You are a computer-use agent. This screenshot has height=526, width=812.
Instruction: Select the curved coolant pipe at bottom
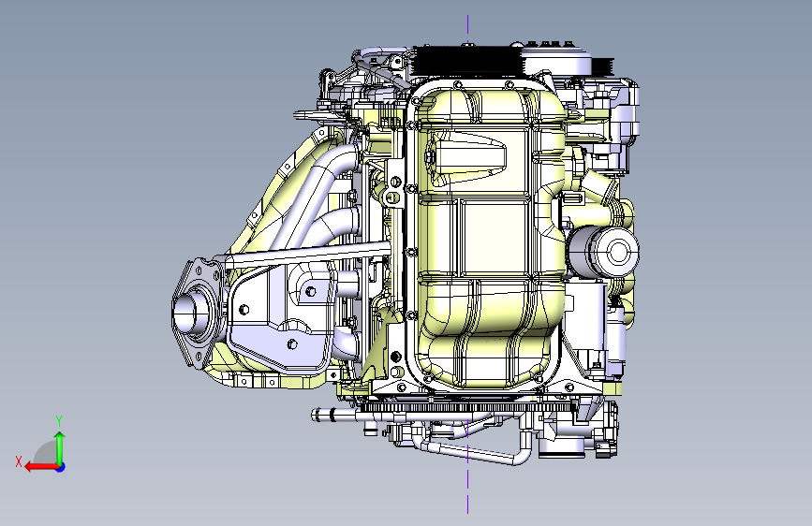pos(474,451)
